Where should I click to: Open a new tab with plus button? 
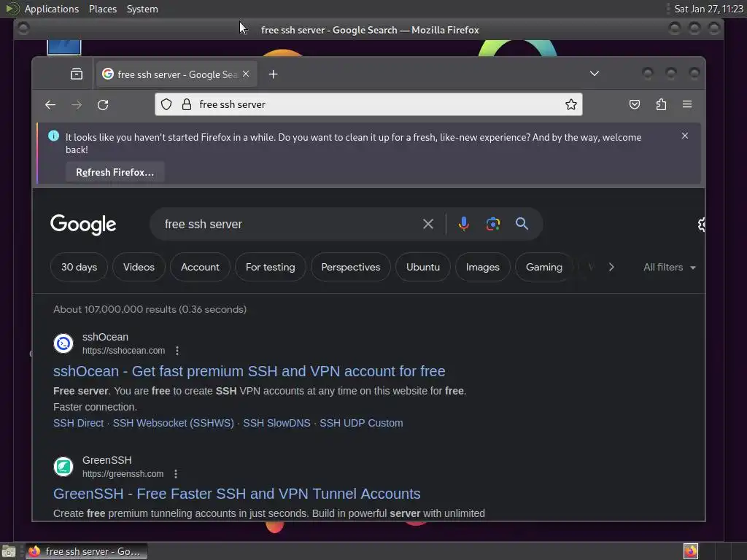pos(273,74)
